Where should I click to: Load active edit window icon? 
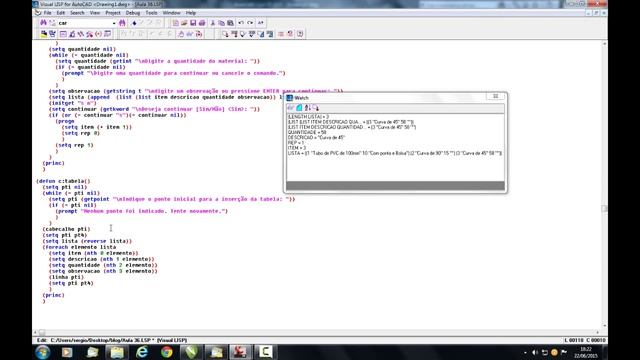pos(225,34)
